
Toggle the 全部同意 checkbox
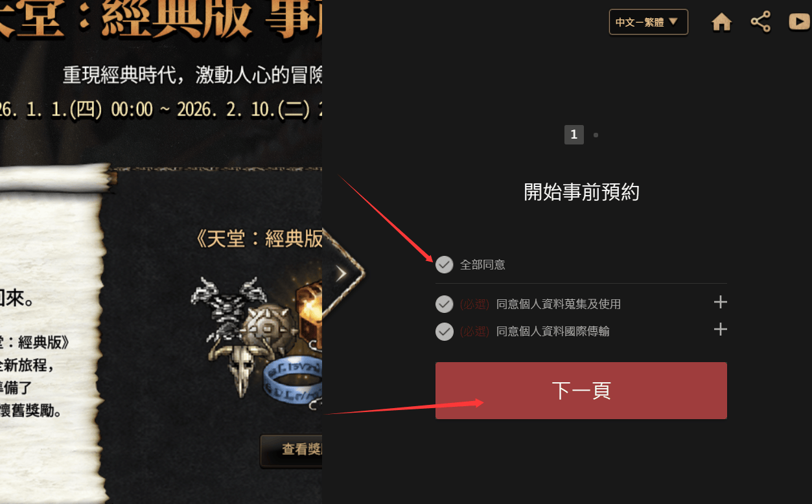point(444,264)
